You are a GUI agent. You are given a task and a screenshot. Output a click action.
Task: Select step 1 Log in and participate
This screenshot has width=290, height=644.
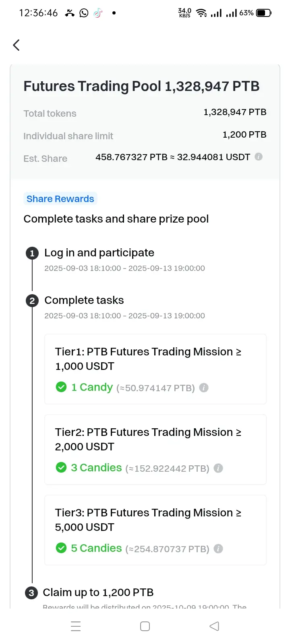pyautogui.click(x=99, y=253)
